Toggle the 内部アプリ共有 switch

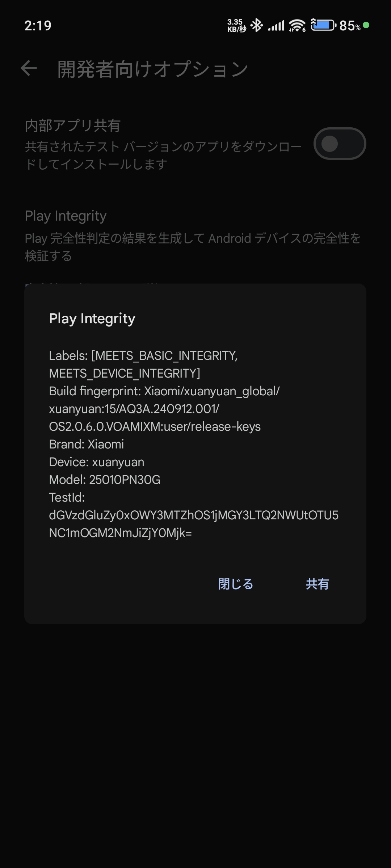(x=340, y=144)
